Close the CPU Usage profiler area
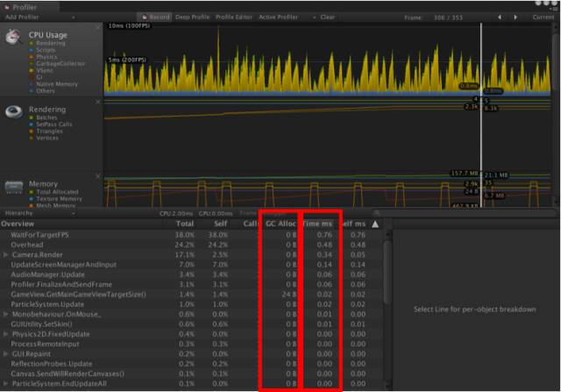Screen dimensions: 561x392 (x=98, y=27)
